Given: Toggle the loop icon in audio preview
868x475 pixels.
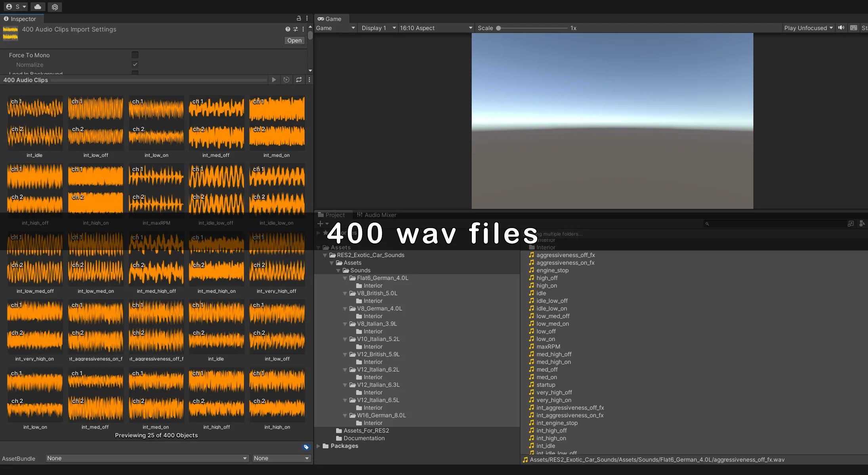Looking at the screenshot, I should click(x=299, y=80).
